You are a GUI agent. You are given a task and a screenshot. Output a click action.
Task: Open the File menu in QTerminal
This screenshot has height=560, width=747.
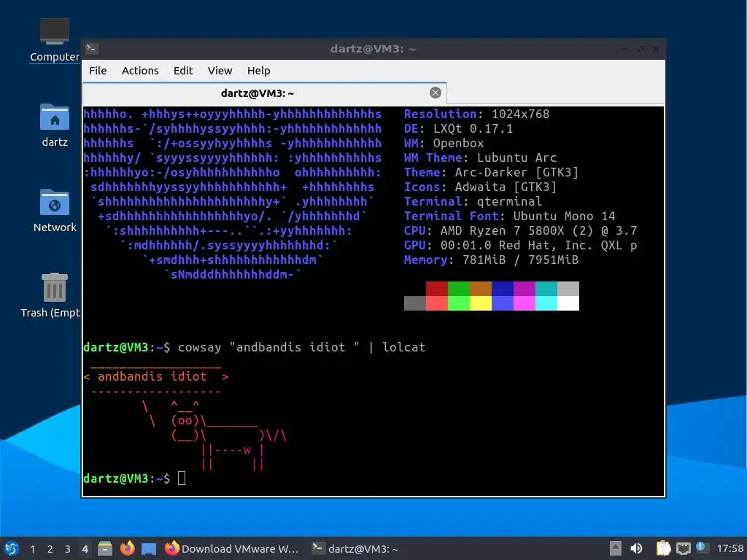click(98, 71)
